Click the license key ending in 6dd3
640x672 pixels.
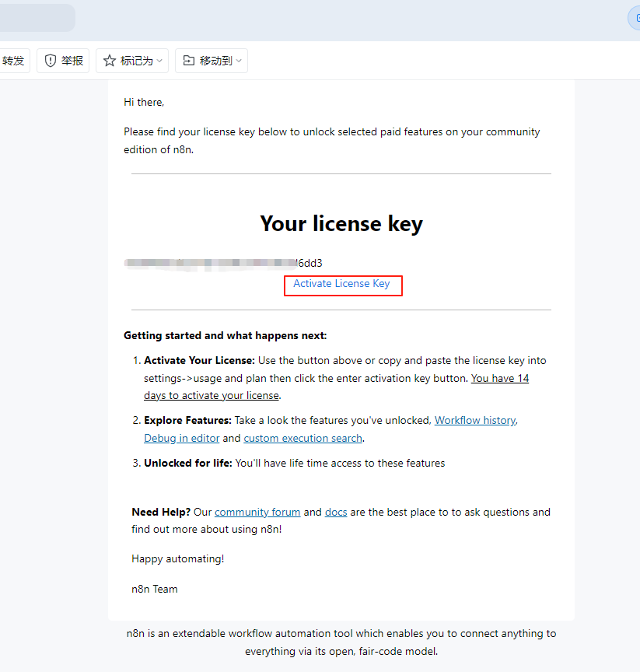tap(223, 263)
